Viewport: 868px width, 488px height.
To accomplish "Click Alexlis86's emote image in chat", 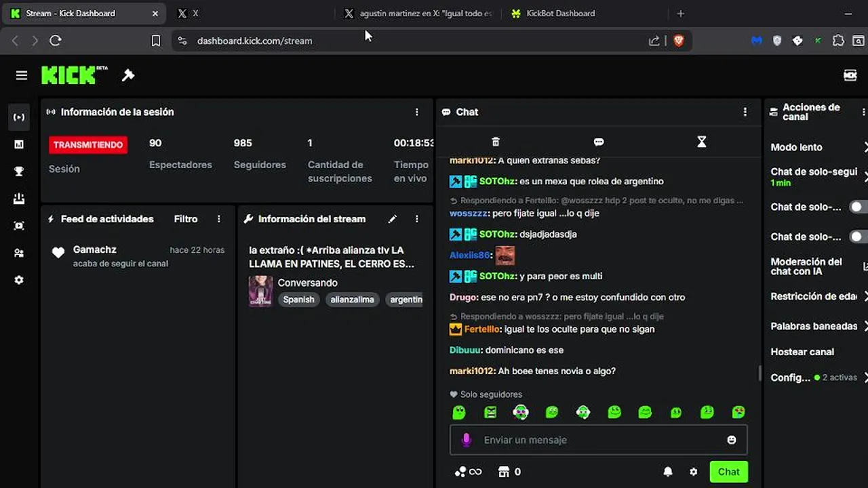I will click(505, 256).
